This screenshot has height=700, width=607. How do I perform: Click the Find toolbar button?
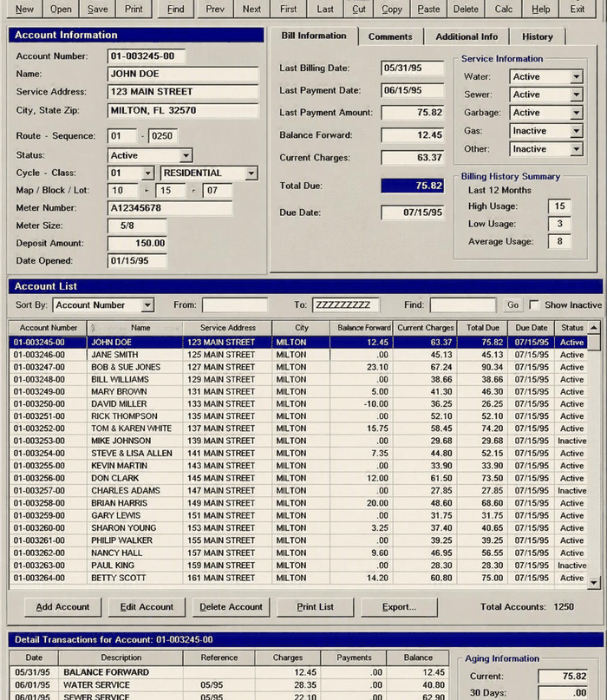[176, 9]
